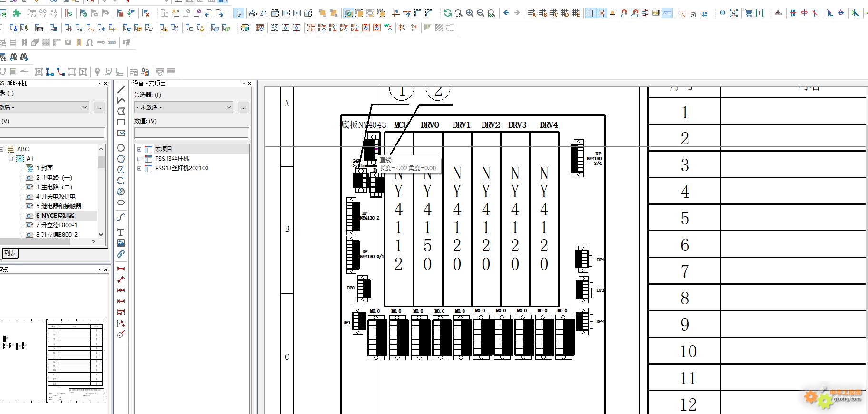868x414 pixels.
Task: Click the macro 数值 input field
Action: tap(191, 133)
